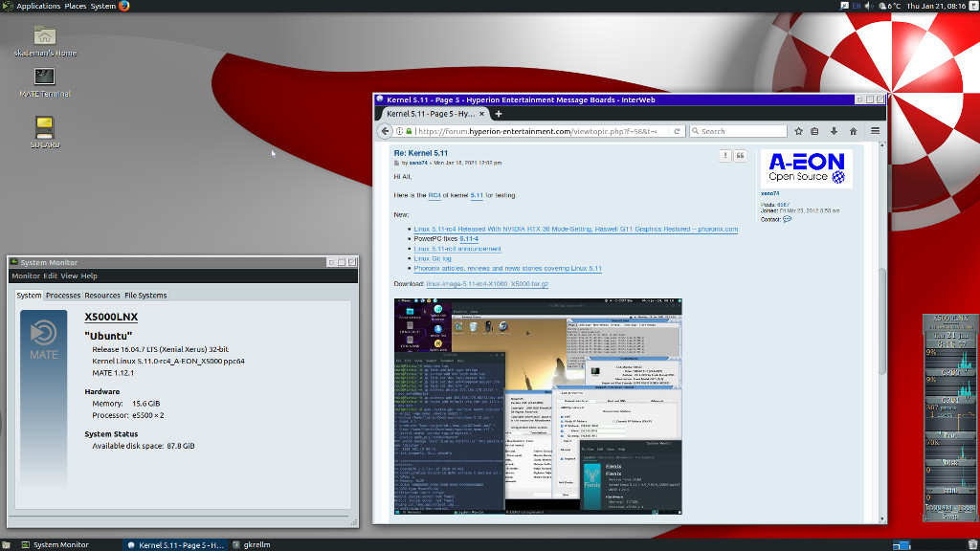Image resolution: width=980 pixels, height=551 pixels.
Task: Select the System tab in System Monitor
Action: [x=29, y=296]
